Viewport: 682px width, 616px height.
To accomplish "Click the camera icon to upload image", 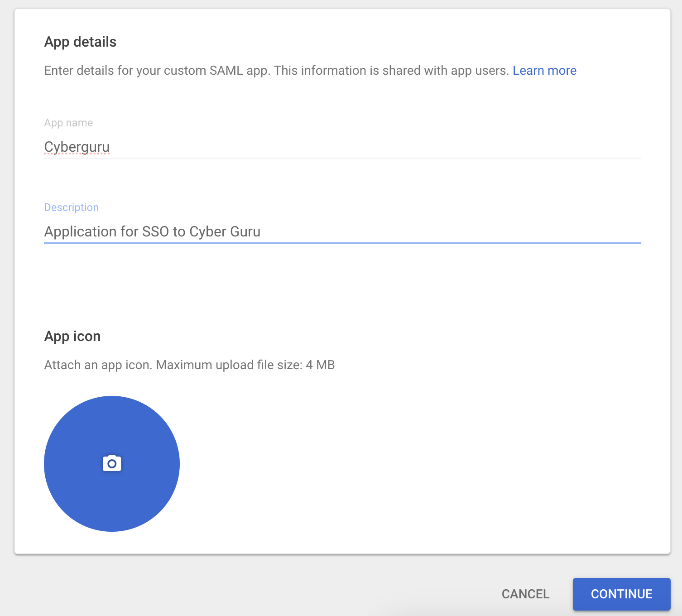I will [112, 463].
